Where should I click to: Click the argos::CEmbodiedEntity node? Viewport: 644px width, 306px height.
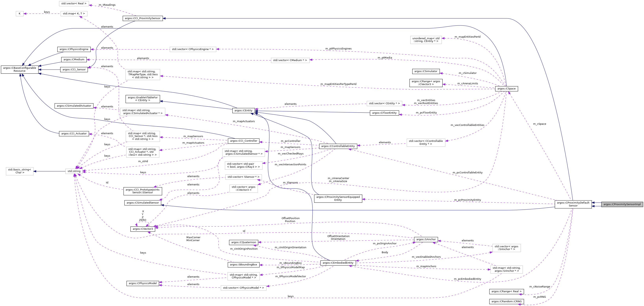click(338, 263)
